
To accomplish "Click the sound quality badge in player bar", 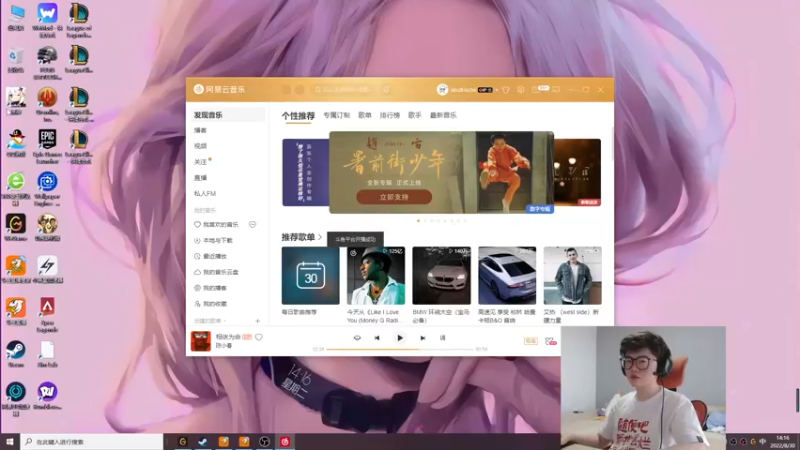I will pyautogui.click(x=531, y=340).
